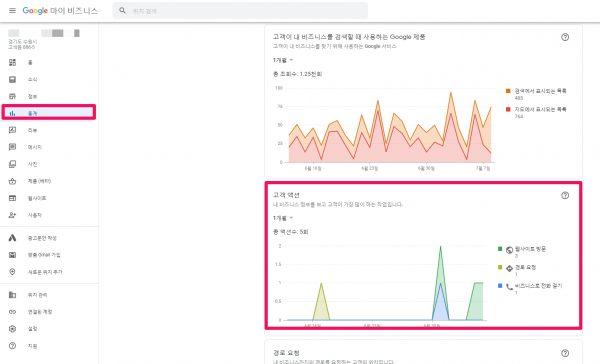Open the manage locations building icon
Viewport: 600px width, 364px height.
(12, 295)
